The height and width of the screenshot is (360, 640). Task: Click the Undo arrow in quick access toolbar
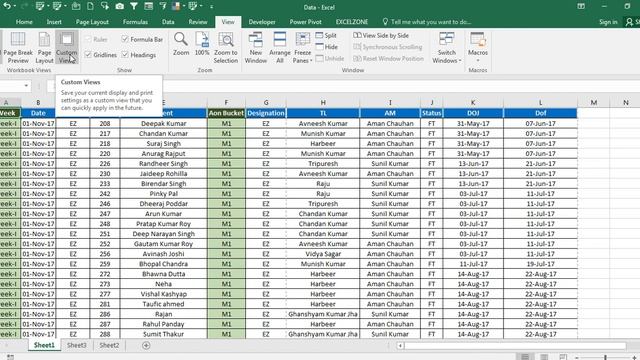(7, 6)
